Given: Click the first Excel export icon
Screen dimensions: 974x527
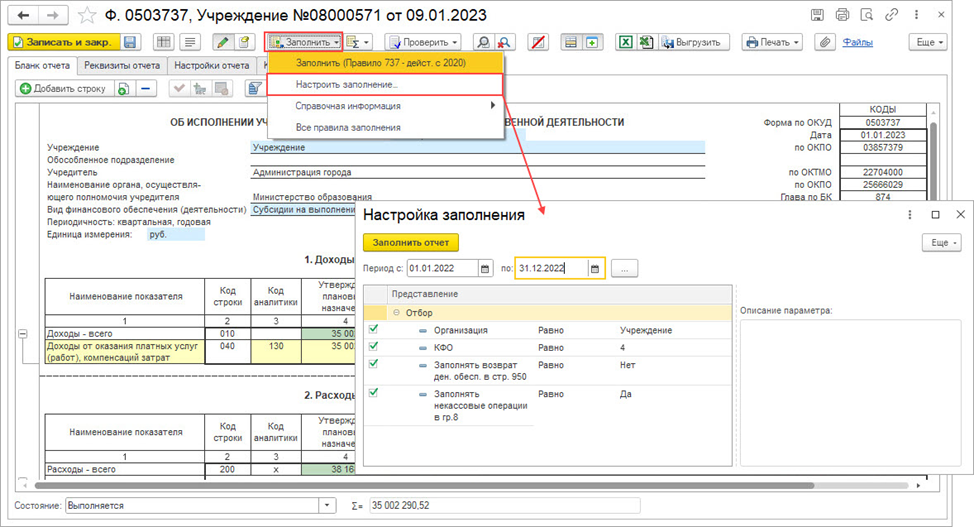Looking at the screenshot, I should 626,42.
